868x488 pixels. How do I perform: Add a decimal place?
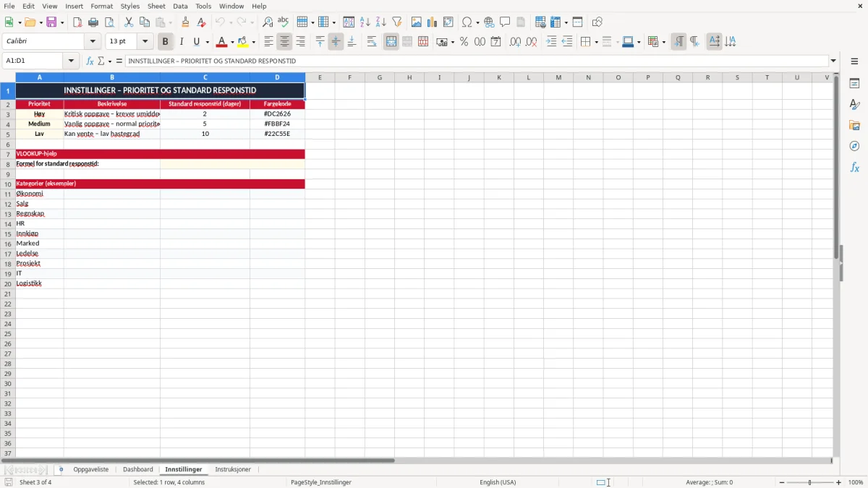tap(515, 42)
